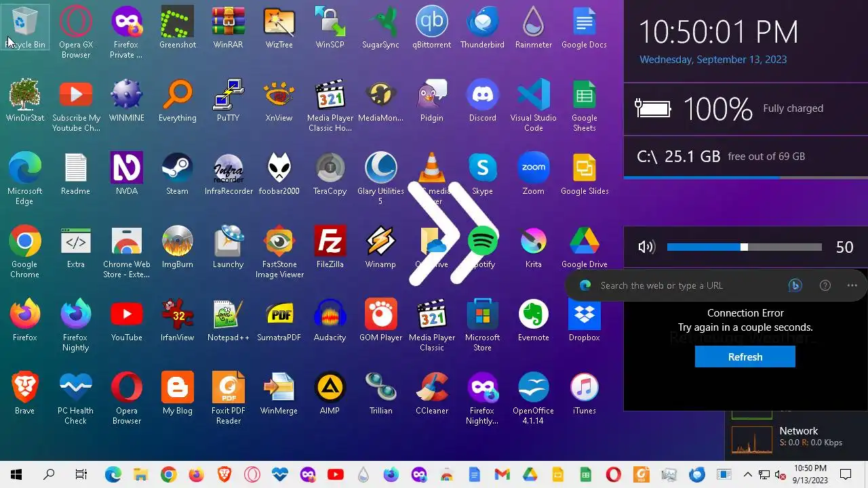Open the notification center on taskbar
The image size is (868, 488).
pos(846,474)
